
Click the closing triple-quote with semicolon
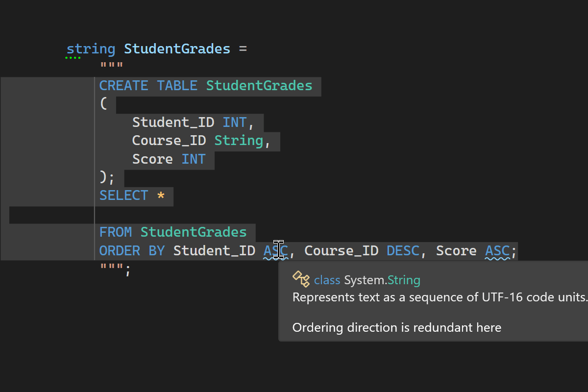pyautogui.click(x=116, y=269)
